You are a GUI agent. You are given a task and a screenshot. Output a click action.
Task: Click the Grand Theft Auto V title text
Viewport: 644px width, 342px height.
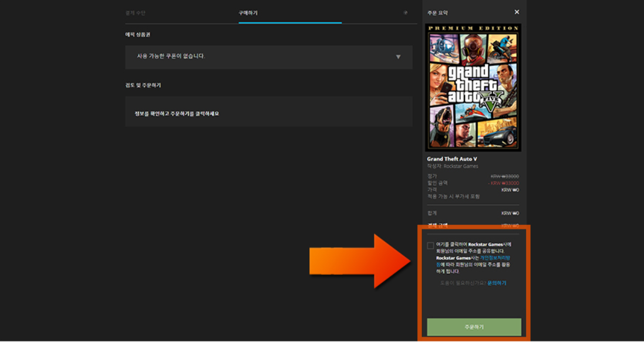coord(452,159)
